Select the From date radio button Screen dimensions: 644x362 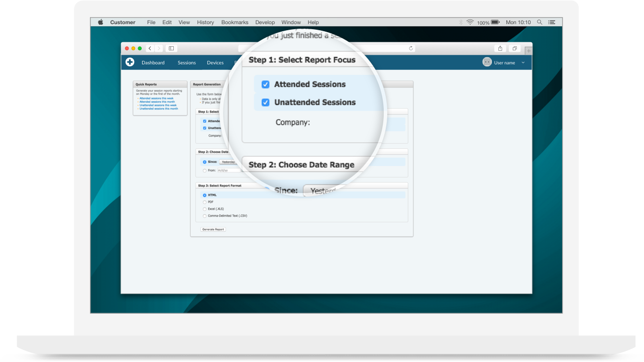[204, 170]
